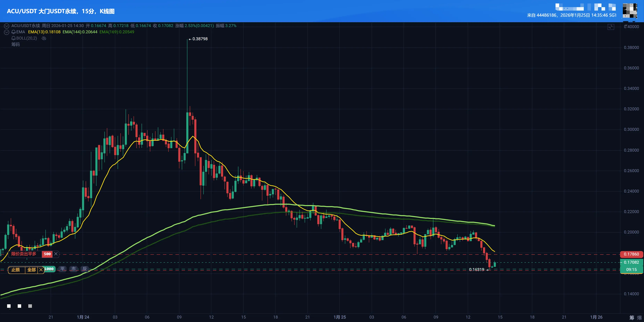Toggle BOLL indicator visibility eye icon

(x=44, y=38)
